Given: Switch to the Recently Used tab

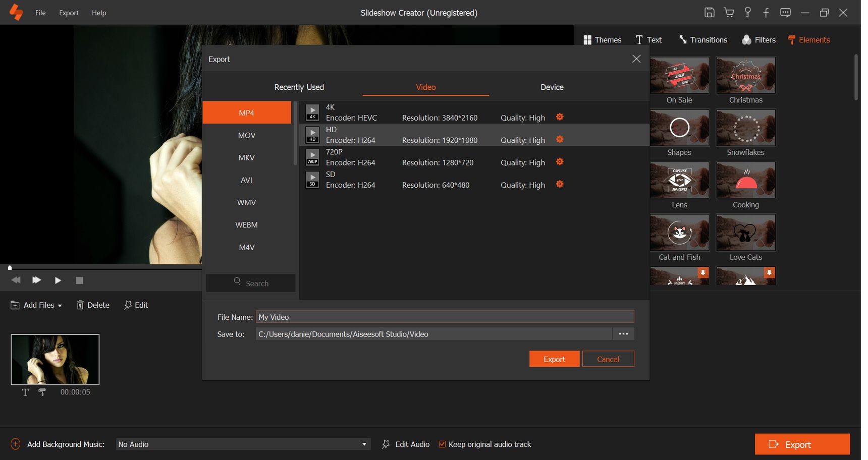Looking at the screenshot, I should pos(299,87).
